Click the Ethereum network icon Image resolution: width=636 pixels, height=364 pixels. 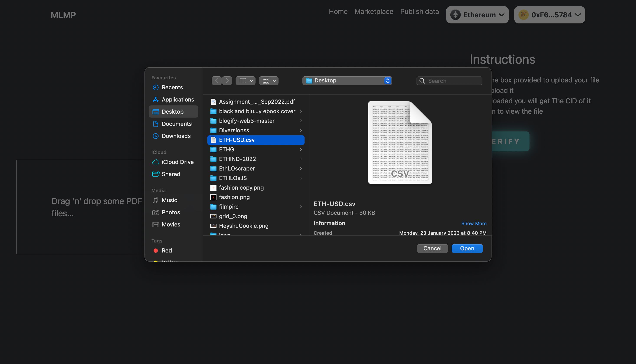456,14
